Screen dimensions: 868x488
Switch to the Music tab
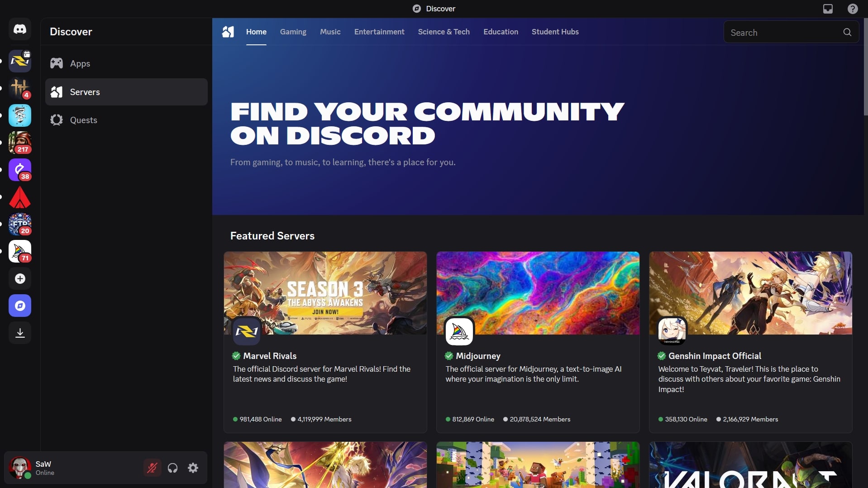tap(330, 32)
